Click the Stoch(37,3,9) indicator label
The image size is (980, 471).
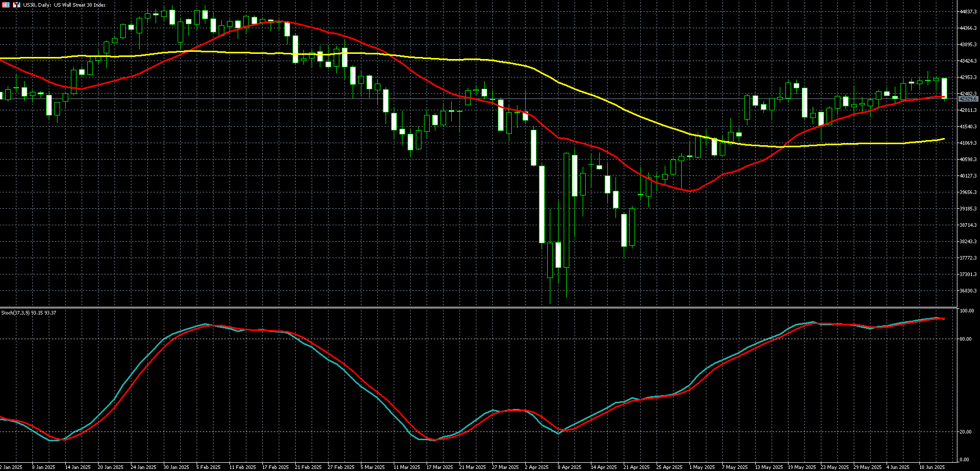29,312
